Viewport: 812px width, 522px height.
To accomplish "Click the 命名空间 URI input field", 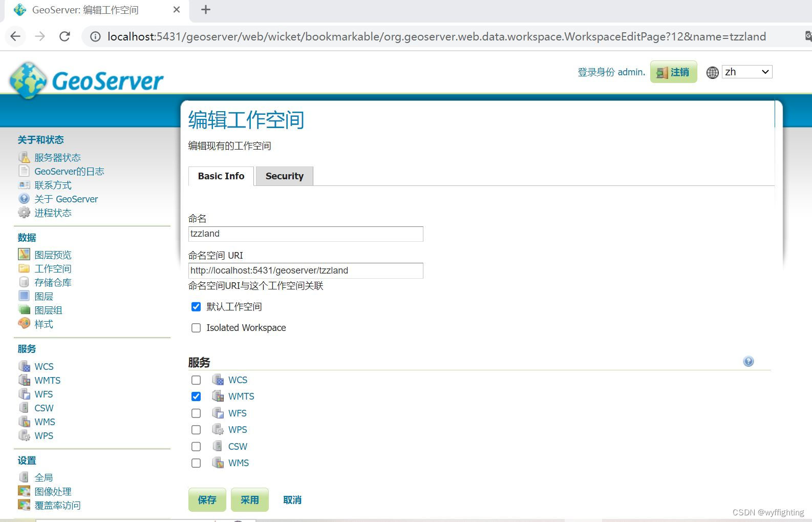I will point(306,270).
